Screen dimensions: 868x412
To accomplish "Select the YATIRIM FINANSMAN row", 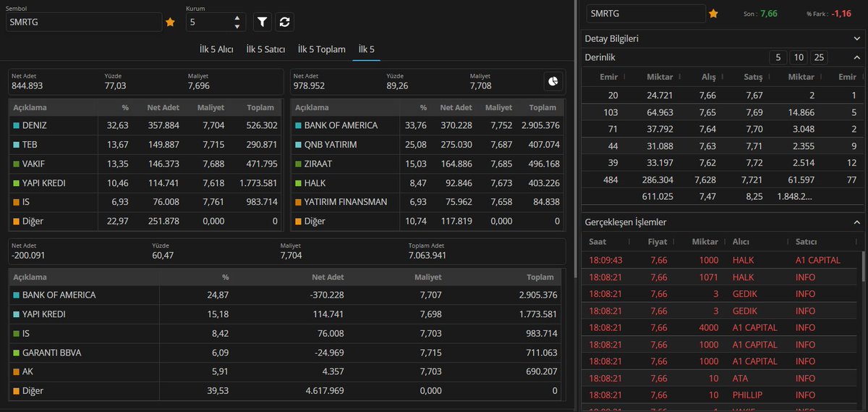I will click(x=428, y=202).
